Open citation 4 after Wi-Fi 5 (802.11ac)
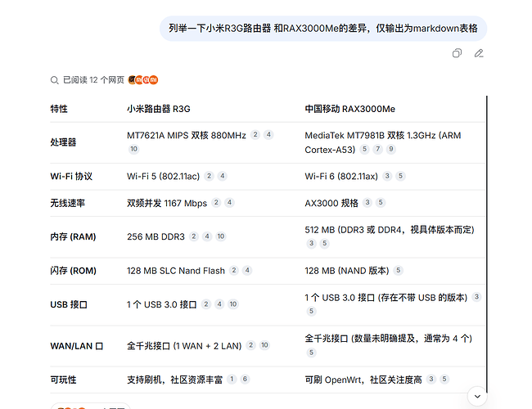Screen dimensions: 532x409 tap(223, 176)
